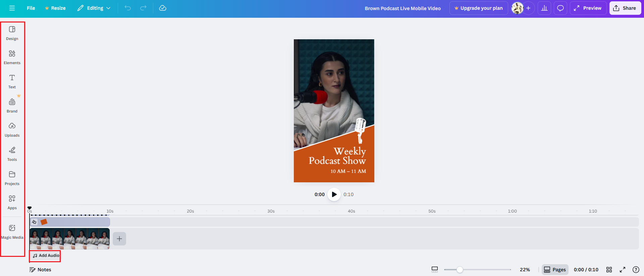Play the video preview
Screen dimensions: 644x276
tap(334, 194)
